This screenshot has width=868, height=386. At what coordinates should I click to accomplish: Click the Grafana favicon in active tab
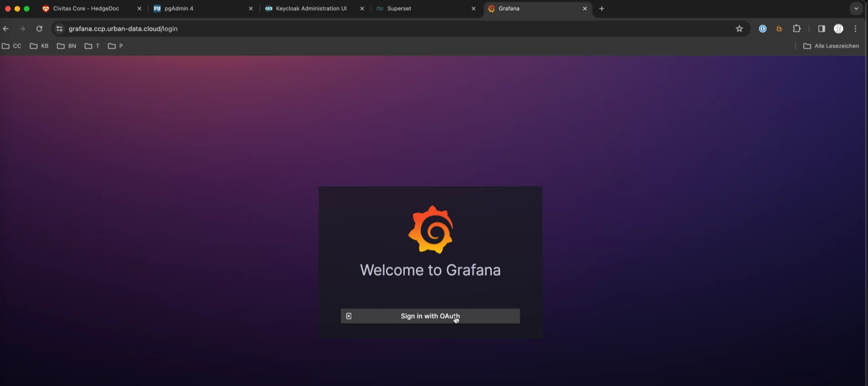[491, 9]
